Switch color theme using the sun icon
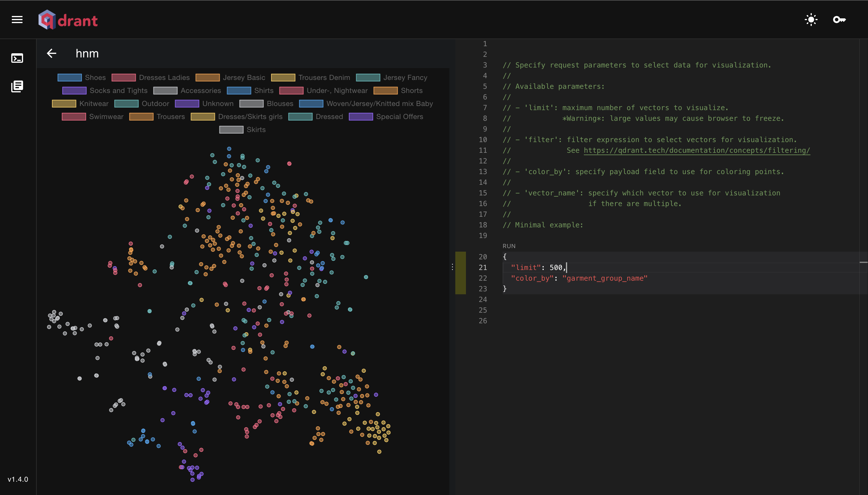 coord(811,19)
